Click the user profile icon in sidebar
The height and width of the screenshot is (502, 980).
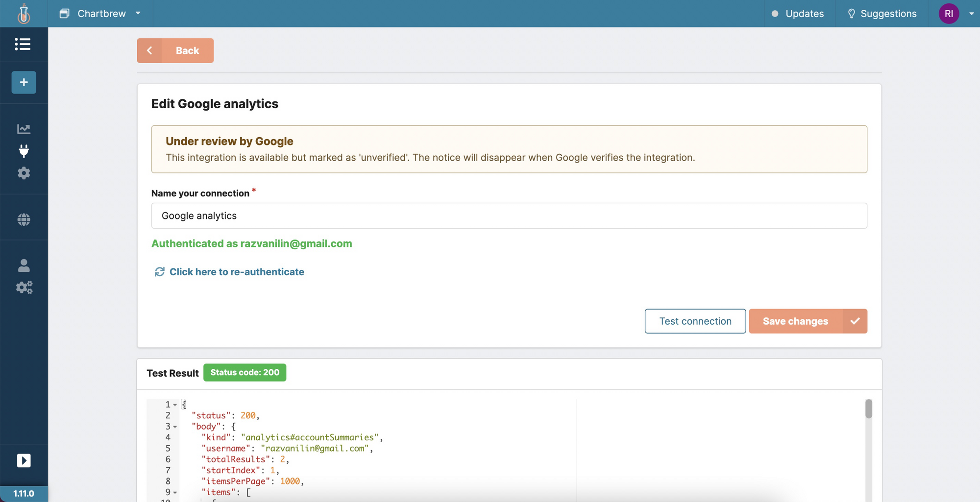(23, 265)
